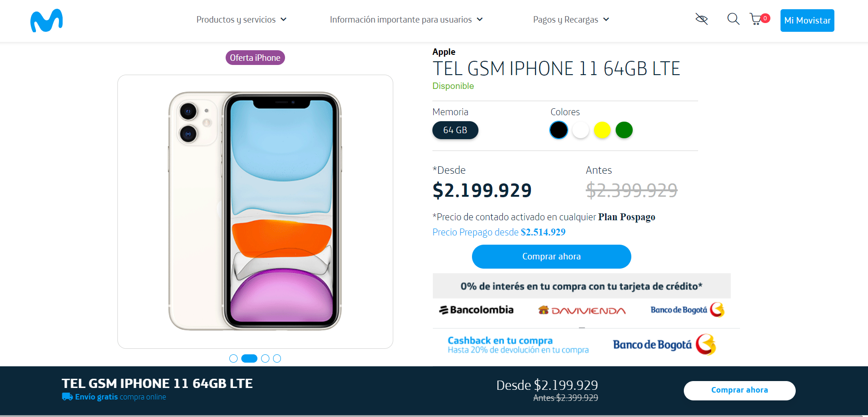868x417 pixels.
Task: Click the Bancolombia logo
Action: click(476, 310)
